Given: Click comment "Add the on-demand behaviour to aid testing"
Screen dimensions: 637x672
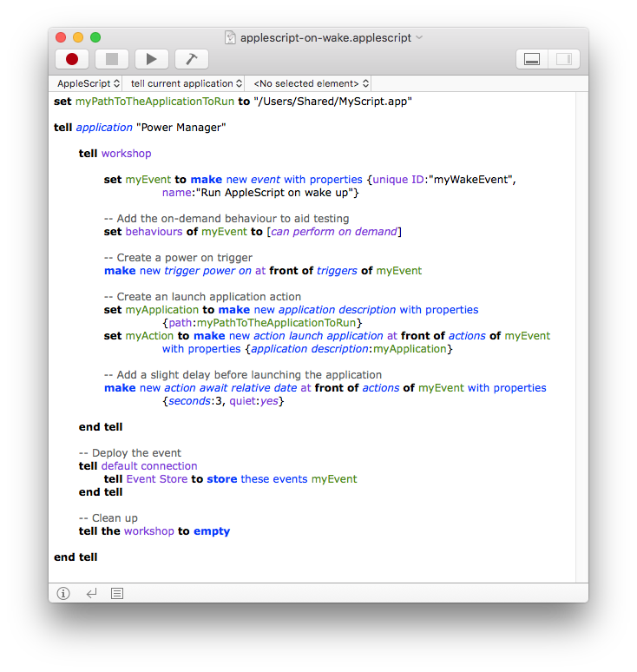Looking at the screenshot, I should [x=227, y=219].
